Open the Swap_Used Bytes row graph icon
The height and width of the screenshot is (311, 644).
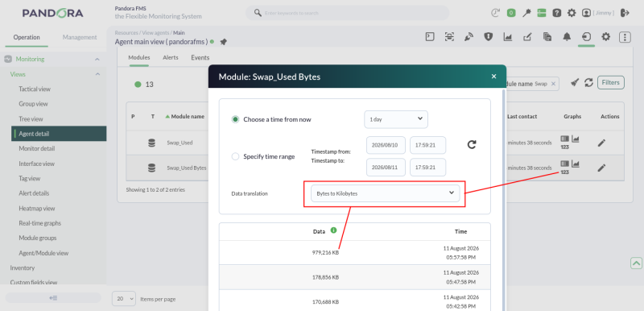pos(576,164)
